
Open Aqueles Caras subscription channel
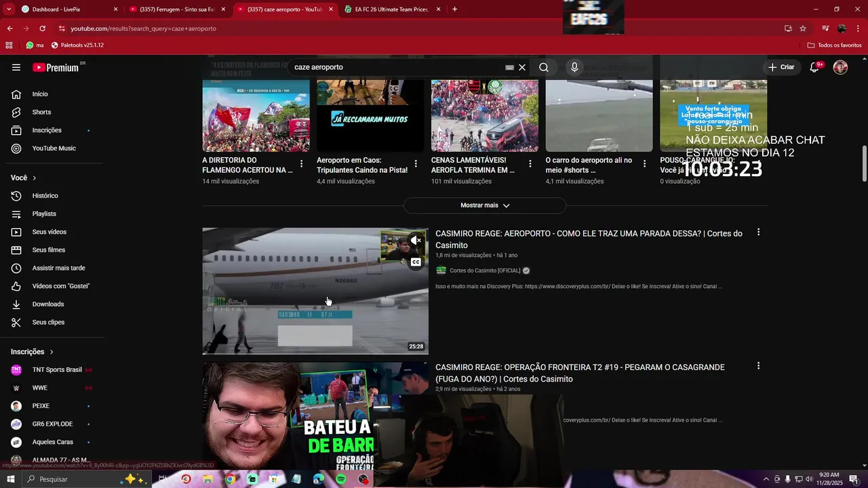(x=52, y=442)
